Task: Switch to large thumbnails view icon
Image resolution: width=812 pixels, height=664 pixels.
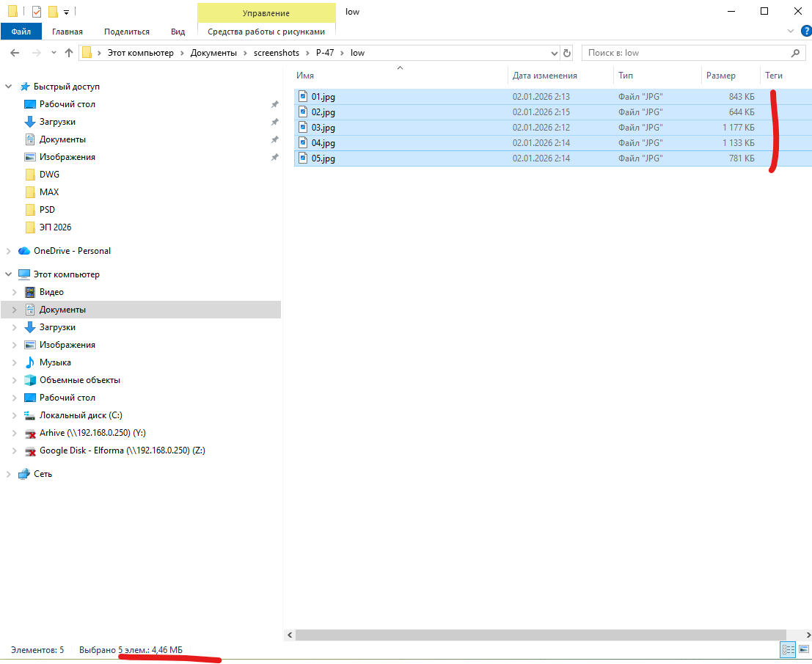Action: 803,649
